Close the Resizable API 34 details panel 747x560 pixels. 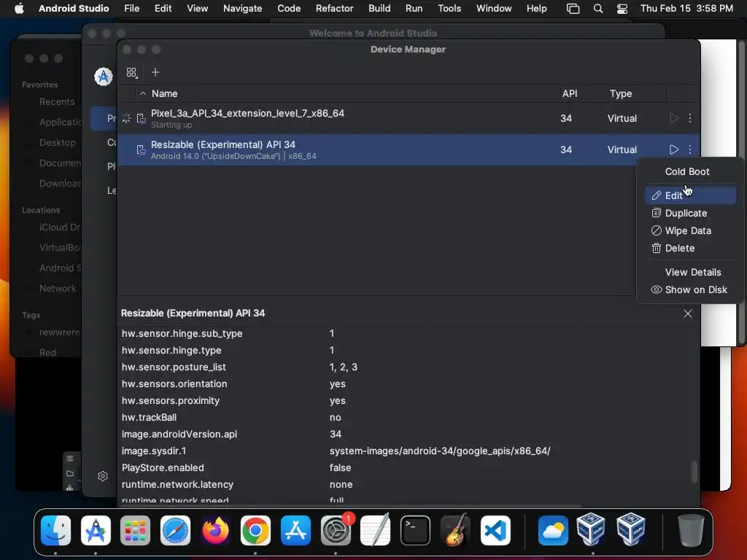tap(687, 314)
